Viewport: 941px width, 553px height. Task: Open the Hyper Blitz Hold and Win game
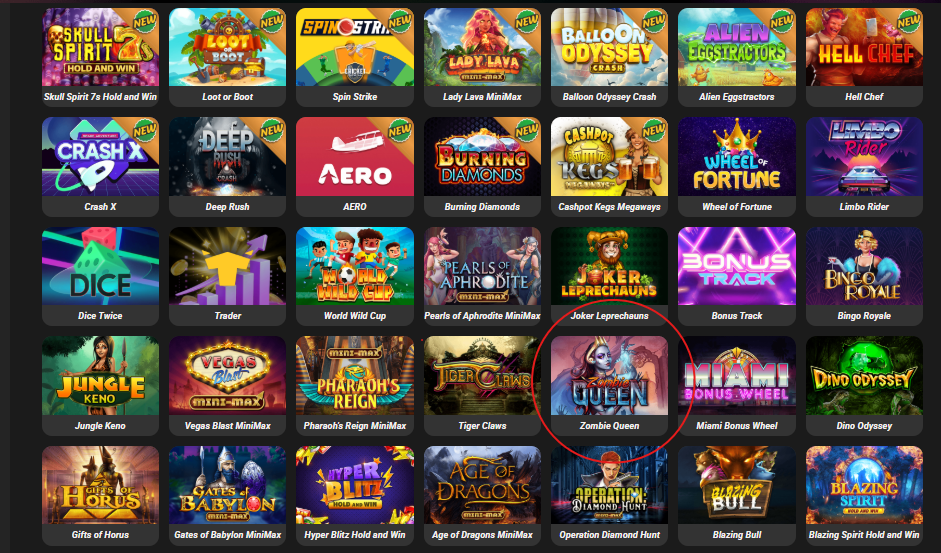tap(355, 495)
